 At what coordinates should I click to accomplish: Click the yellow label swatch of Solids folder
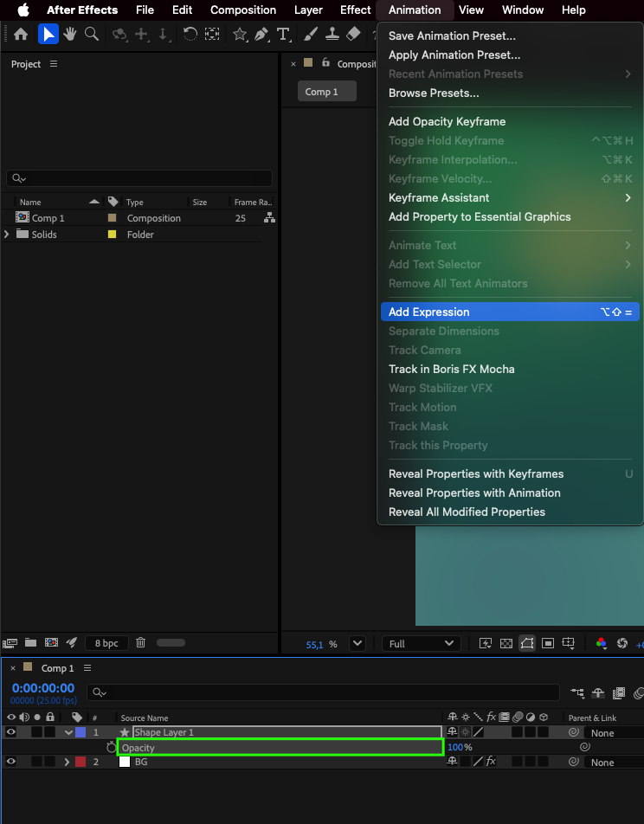coord(112,235)
